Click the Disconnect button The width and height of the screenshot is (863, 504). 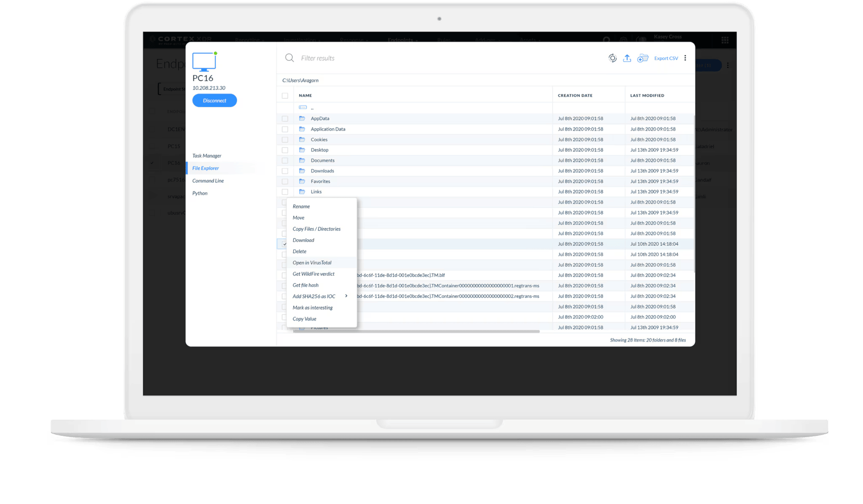click(214, 101)
